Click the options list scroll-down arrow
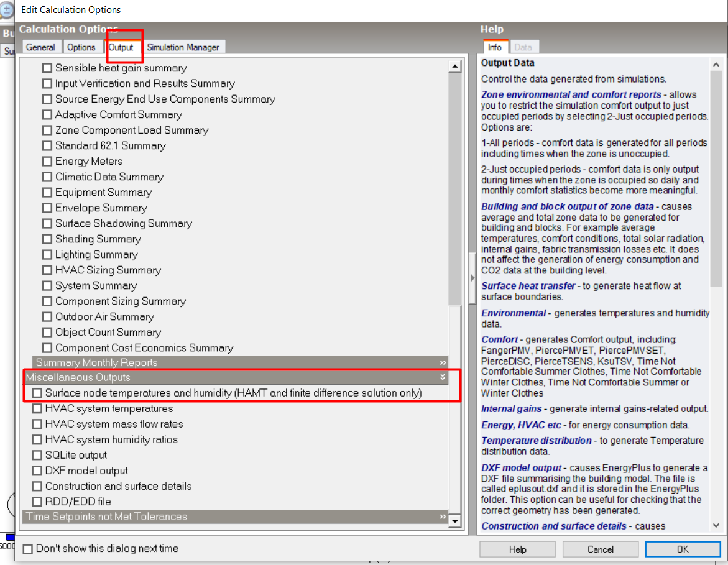 coord(455,521)
